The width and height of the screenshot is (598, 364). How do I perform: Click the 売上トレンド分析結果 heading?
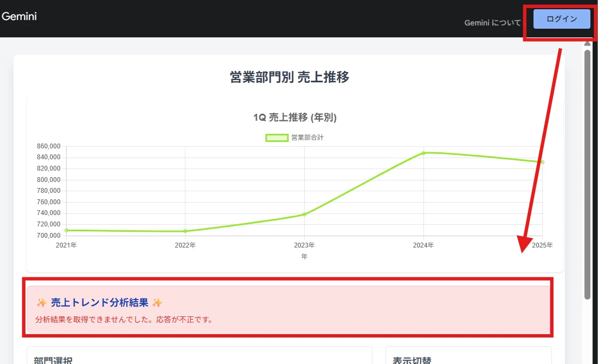click(x=100, y=303)
